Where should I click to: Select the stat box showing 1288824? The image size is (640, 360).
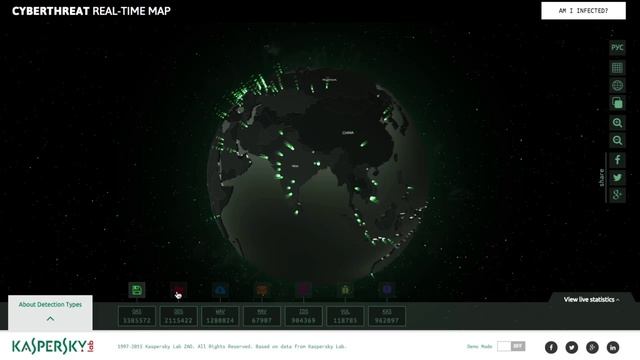[x=220, y=316]
